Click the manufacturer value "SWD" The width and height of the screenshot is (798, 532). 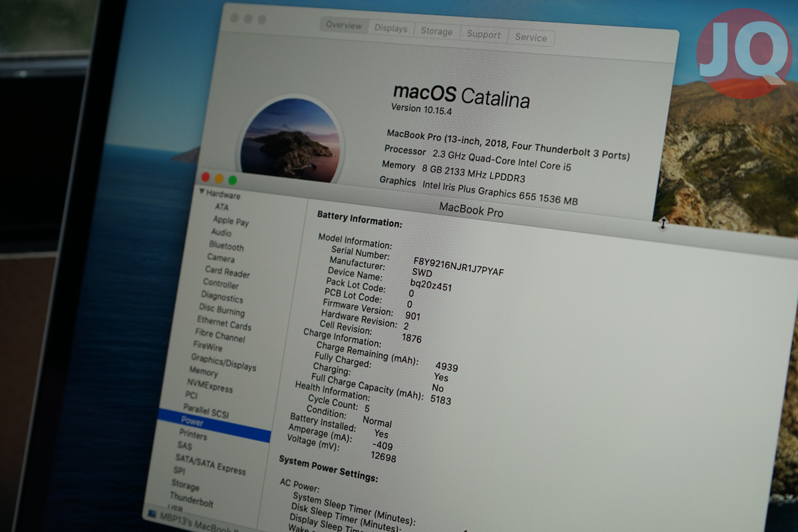422,272
